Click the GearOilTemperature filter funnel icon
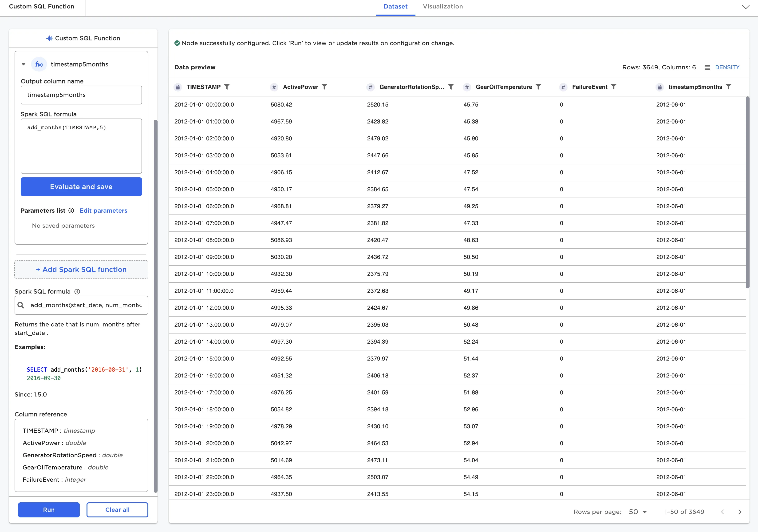 point(538,87)
